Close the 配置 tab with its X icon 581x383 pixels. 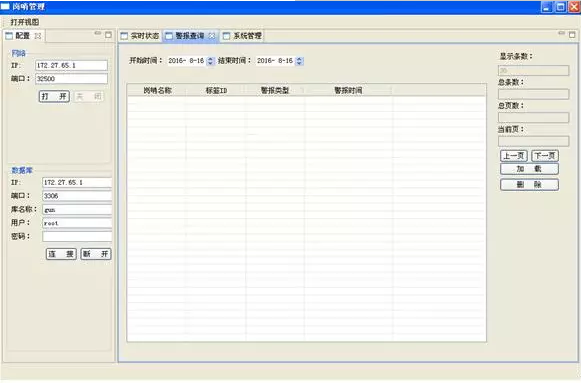click(38, 36)
